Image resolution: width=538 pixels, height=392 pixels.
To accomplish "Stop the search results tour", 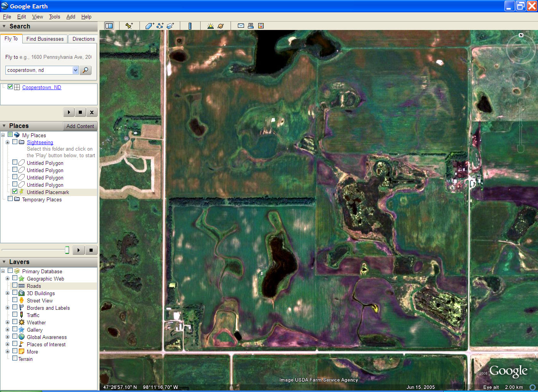I will tap(80, 112).
